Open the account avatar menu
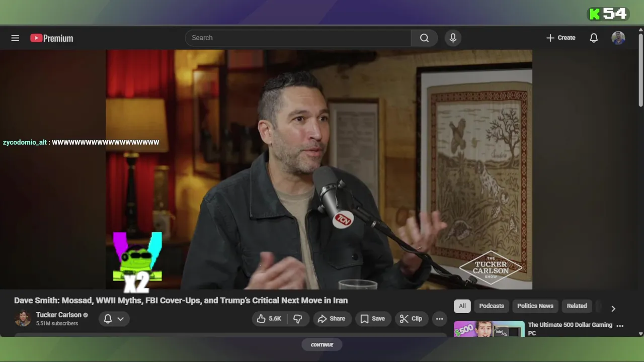 point(618,38)
